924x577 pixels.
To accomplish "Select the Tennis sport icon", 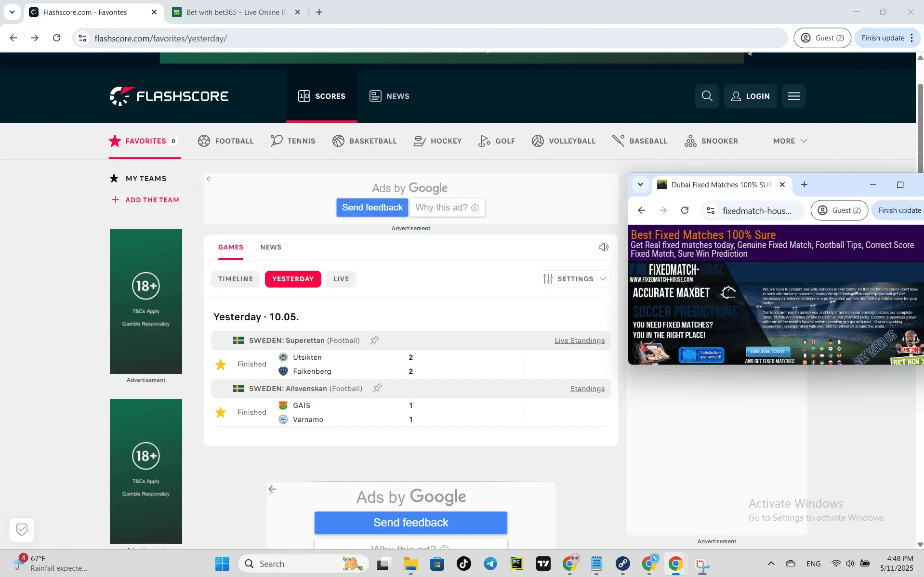I will [277, 141].
